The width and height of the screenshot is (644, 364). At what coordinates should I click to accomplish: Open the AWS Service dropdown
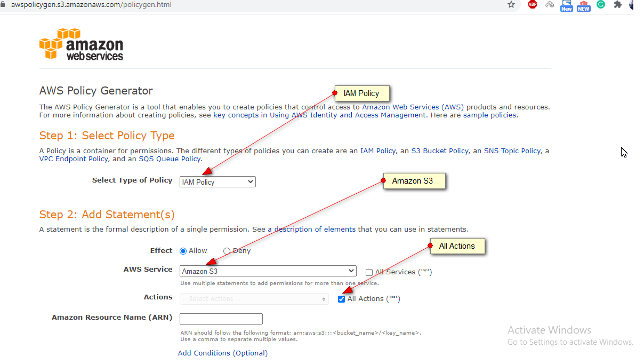(x=268, y=271)
